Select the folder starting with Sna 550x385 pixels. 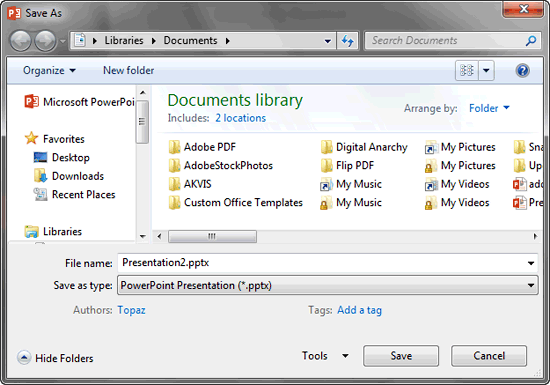point(528,147)
